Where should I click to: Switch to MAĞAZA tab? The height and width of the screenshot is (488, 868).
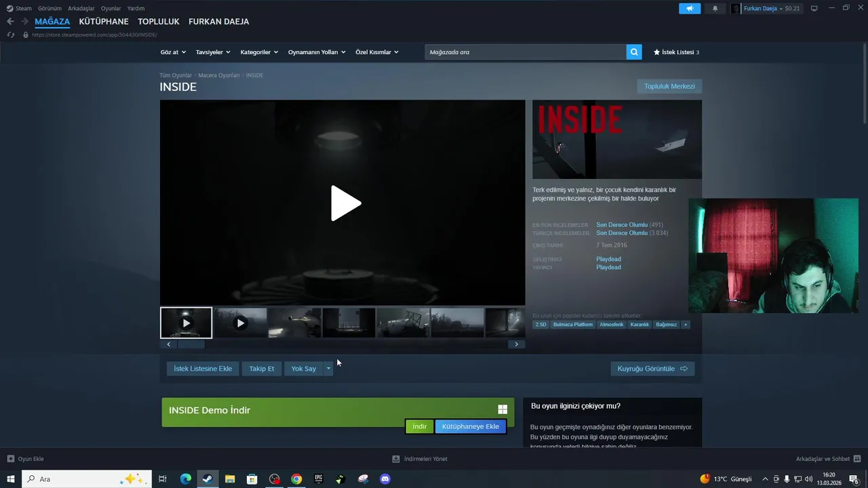click(52, 22)
